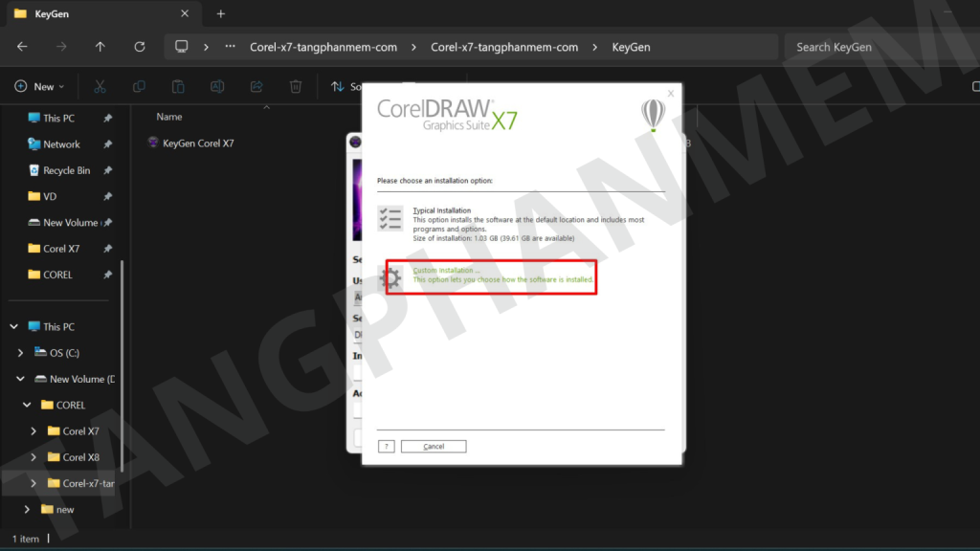Expand the OS (C:) drive tree node
The image size is (980, 551).
pyautogui.click(x=21, y=353)
